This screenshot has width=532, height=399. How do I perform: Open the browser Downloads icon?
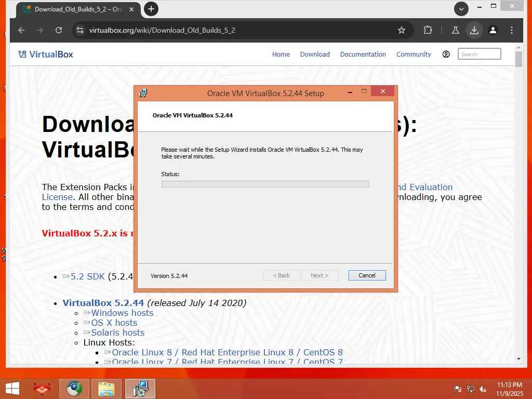pyautogui.click(x=474, y=30)
